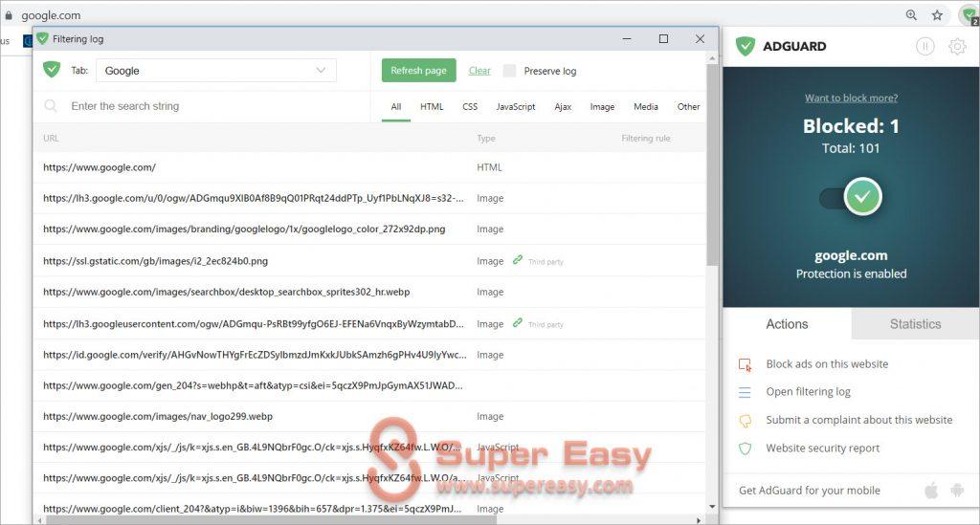Bookmark page with star icon
This screenshot has height=525, width=980.
click(x=937, y=15)
